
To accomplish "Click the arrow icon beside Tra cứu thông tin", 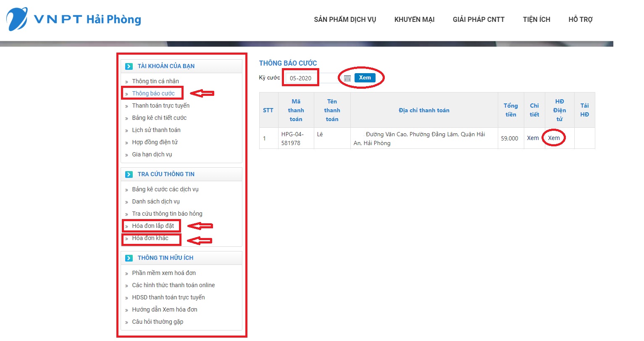I will pyautogui.click(x=129, y=174).
